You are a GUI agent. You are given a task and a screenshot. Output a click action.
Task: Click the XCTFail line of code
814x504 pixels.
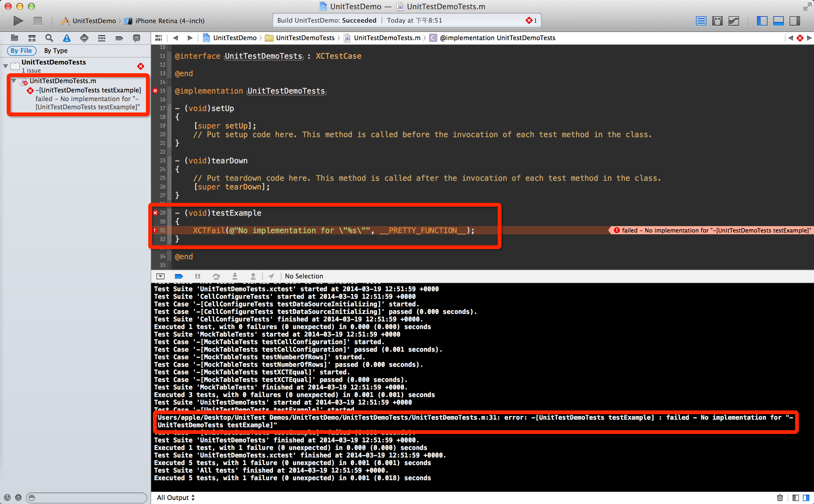point(334,230)
